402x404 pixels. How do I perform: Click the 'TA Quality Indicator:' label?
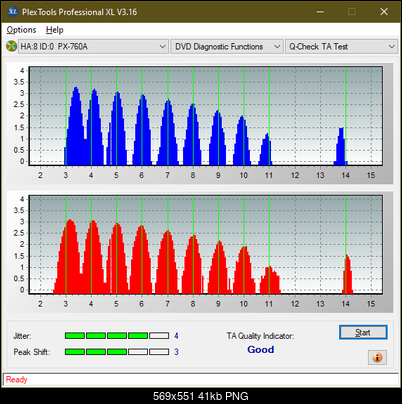260,336
